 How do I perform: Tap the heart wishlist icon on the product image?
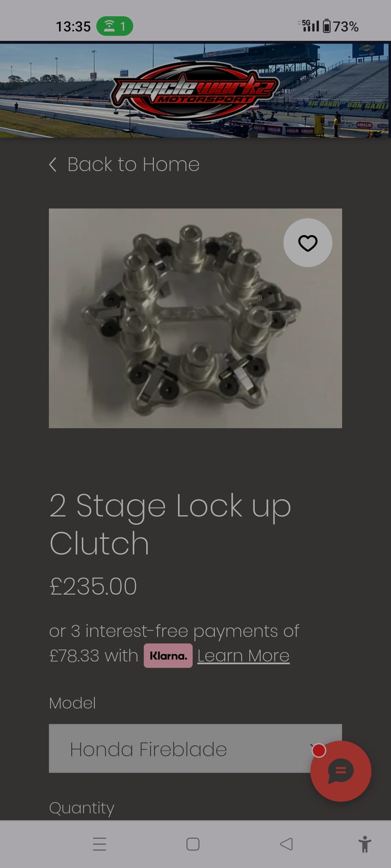[x=308, y=243]
